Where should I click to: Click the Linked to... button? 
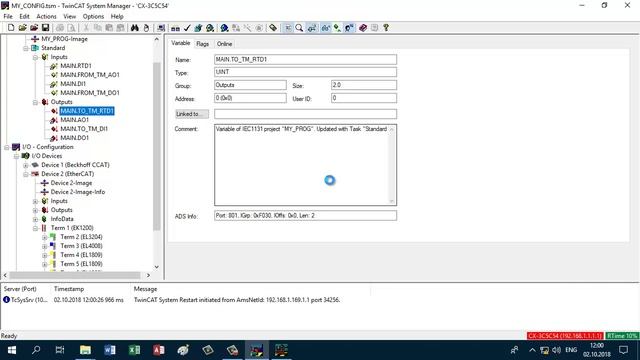click(x=191, y=114)
